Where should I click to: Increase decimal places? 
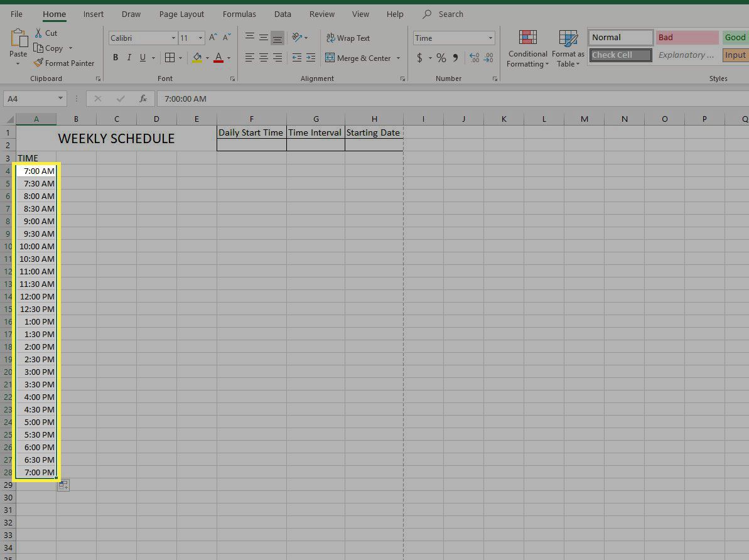[475, 57]
